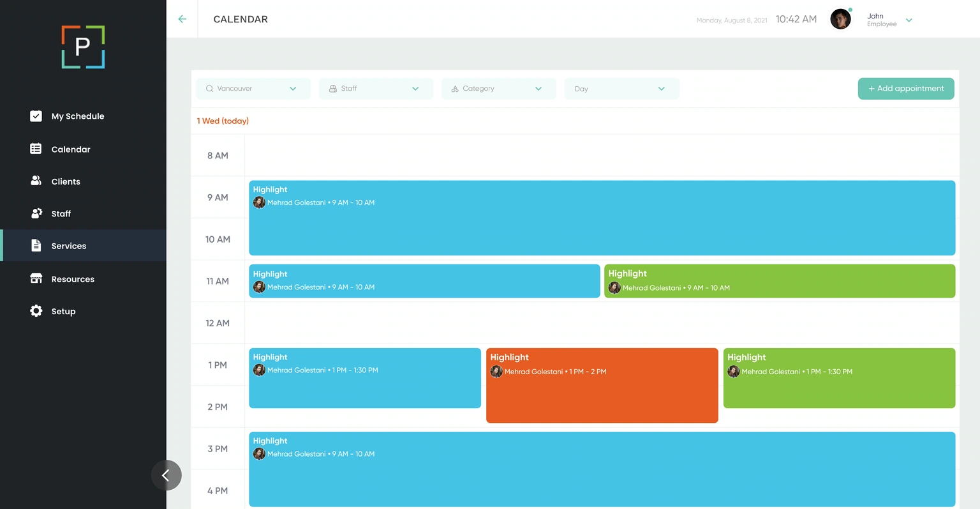
Task: Click the "8 AM" time label
Action: coord(218,155)
